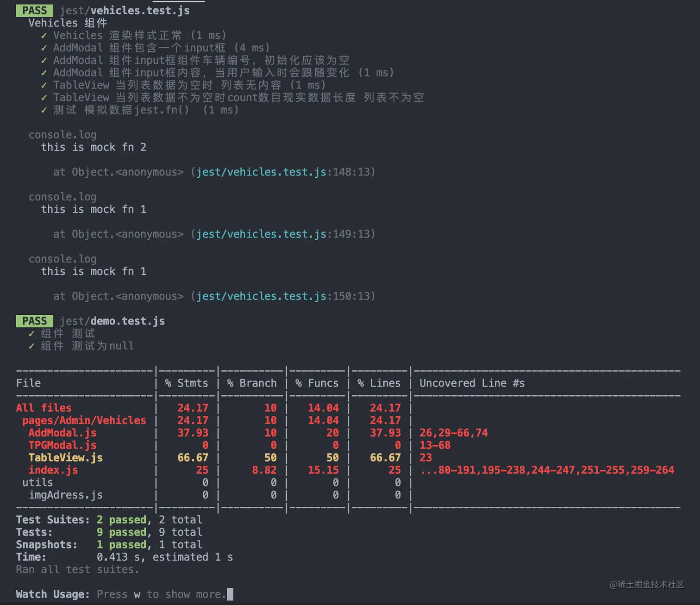Click uncovered line '23' for TableView.js

[x=425, y=458]
